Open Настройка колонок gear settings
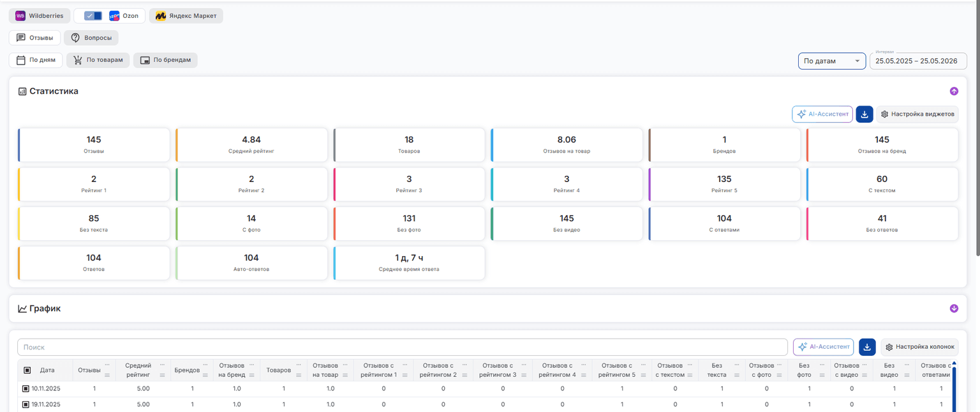This screenshot has height=412, width=980. pyautogui.click(x=919, y=347)
